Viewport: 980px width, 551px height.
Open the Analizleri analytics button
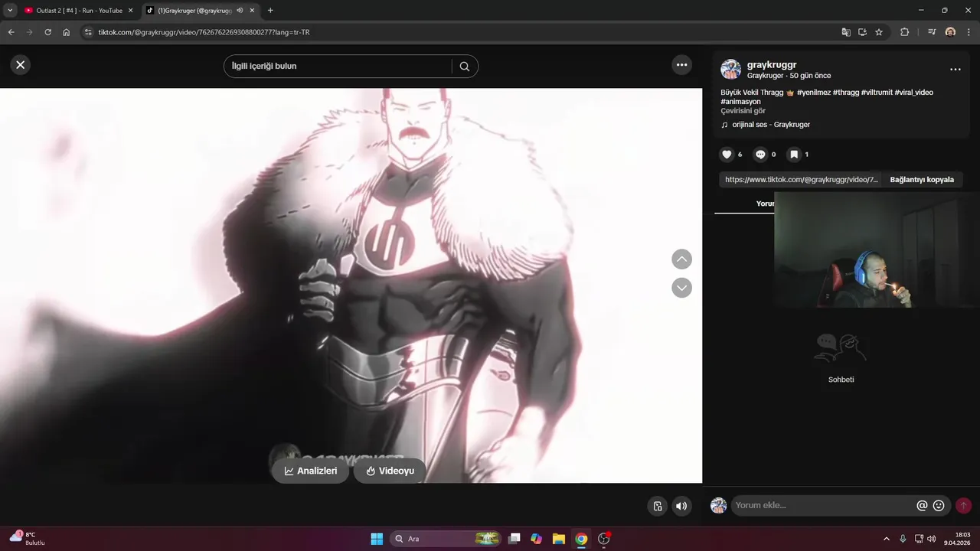tap(310, 471)
